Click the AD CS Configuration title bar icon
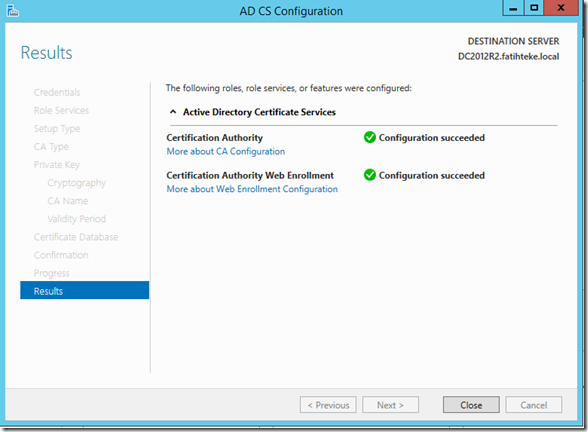Screen dimensions: 588x432 click(x=12, y=11)
